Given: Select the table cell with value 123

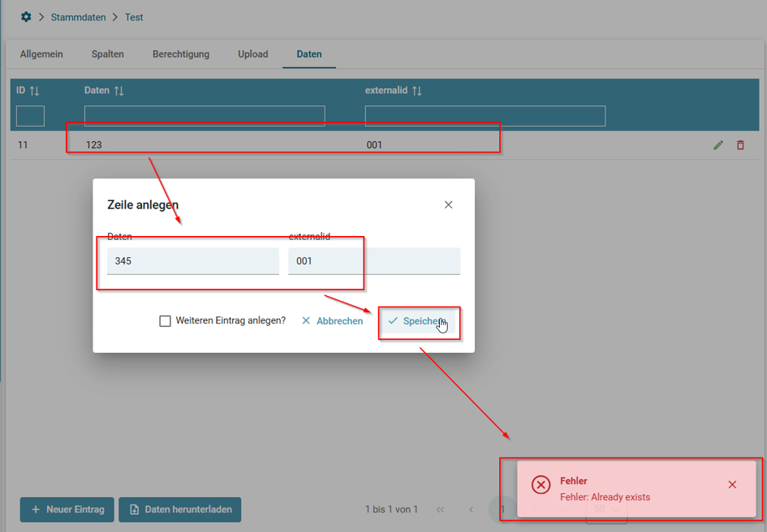Looking at the screenshot, I should coord(94,144).
